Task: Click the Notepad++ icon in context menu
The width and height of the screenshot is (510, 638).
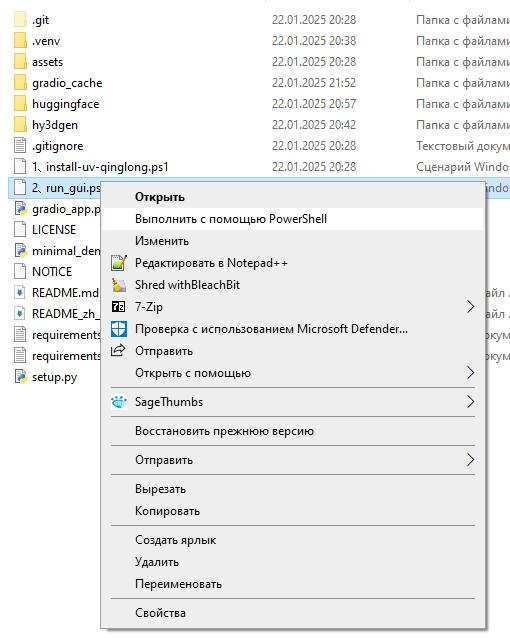Action: click(119, 263)
